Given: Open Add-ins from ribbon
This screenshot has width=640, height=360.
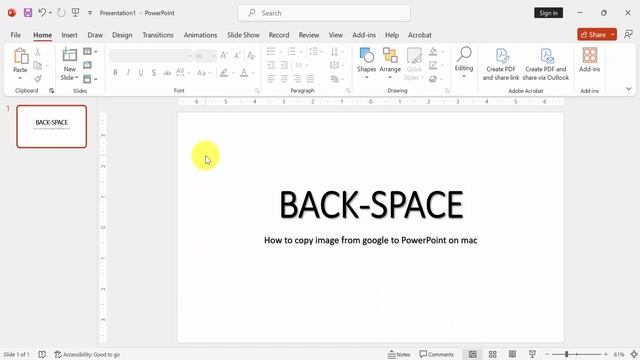Looking at the screenshot, I should [589, 60].
